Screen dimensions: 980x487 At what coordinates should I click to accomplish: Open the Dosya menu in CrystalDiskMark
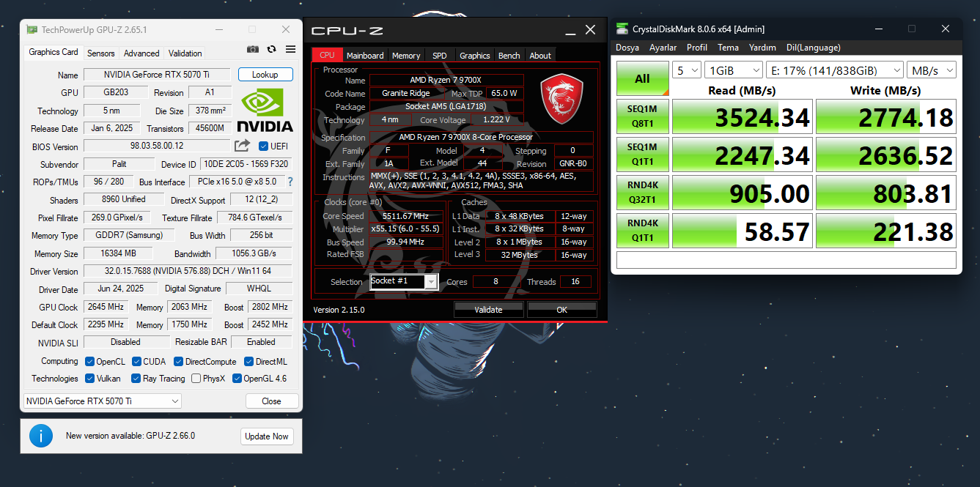[627, 48]
